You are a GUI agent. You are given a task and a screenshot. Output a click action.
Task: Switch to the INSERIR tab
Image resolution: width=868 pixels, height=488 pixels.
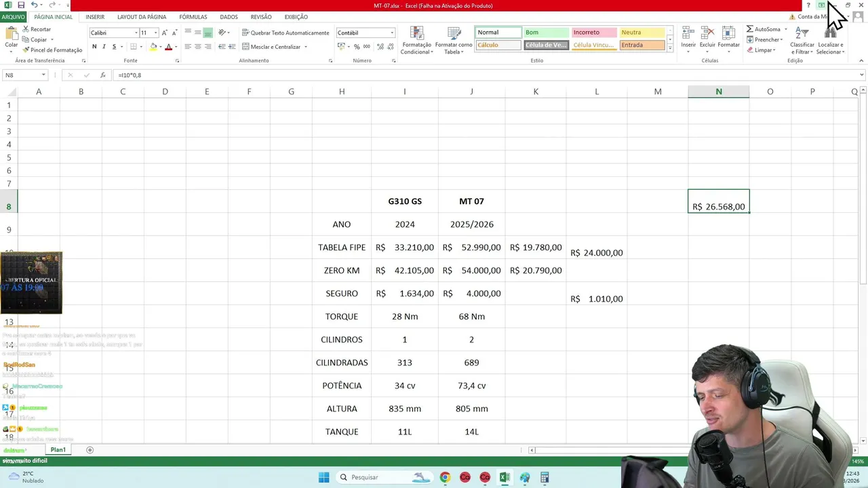(95, 17)
